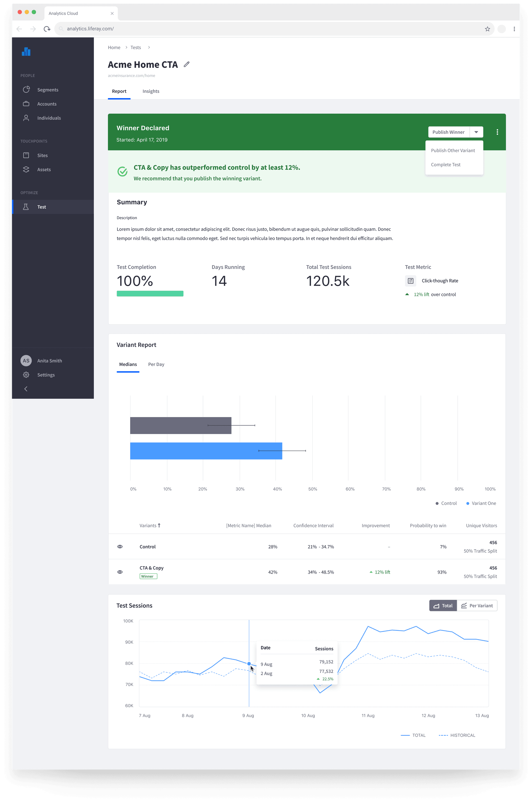Viewport: 532px width, 807px height.
Task: Open Accounts from the People section
Action: click(47, 103)
